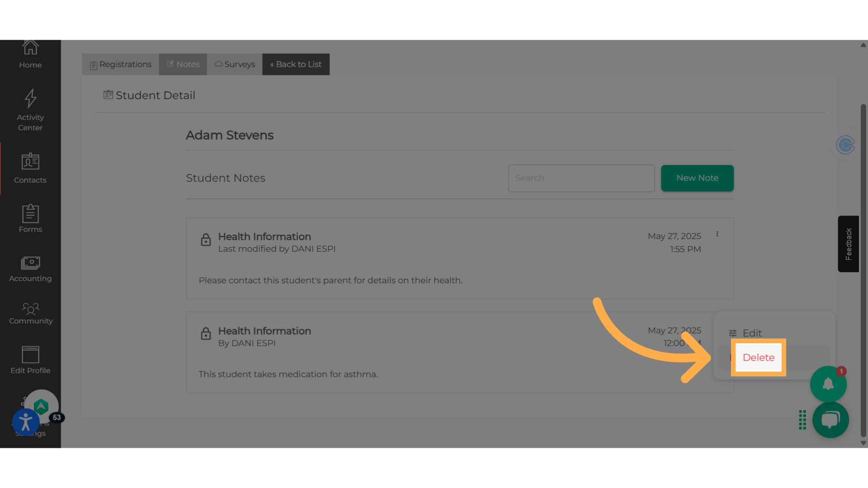Switch to the Surveys tab

coord(235,64)
